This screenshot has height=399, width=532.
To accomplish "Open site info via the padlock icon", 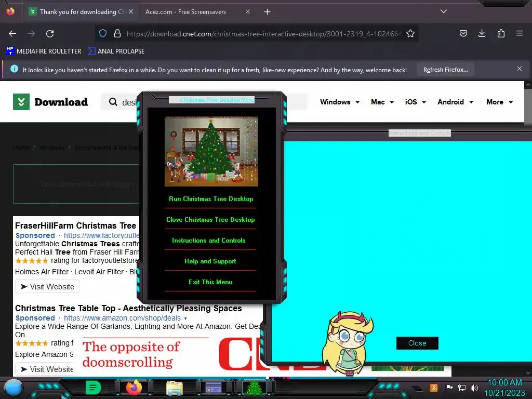I will click(117, 34).
